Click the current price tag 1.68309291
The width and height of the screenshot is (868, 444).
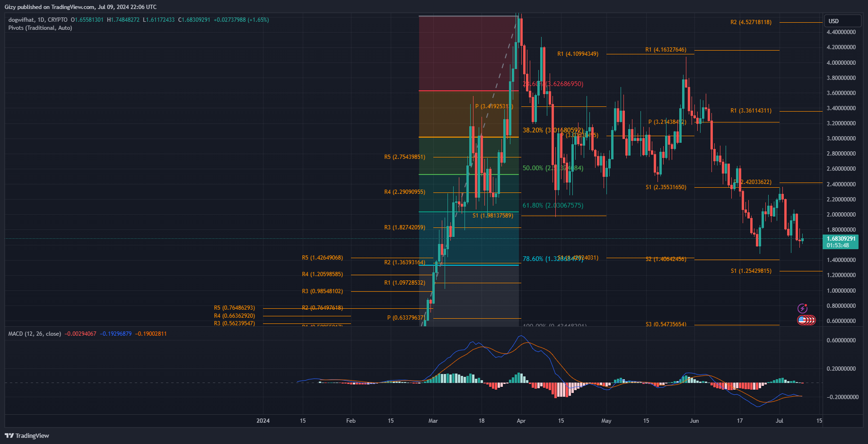click(841, 239)
